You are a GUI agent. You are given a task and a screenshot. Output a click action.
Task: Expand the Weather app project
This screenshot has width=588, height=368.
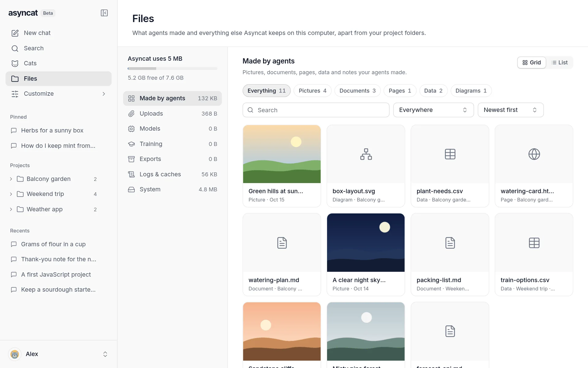coord(11,209)
